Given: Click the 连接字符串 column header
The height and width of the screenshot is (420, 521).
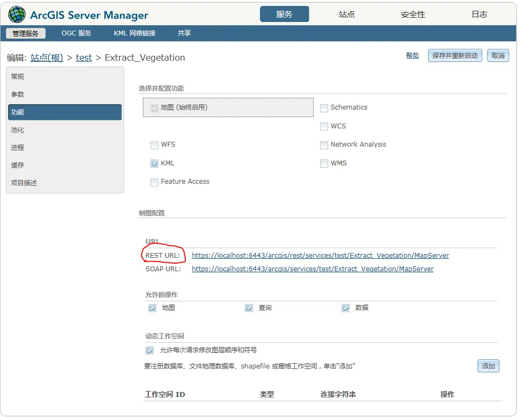Looking at the screenshot, I should point(338,395).
